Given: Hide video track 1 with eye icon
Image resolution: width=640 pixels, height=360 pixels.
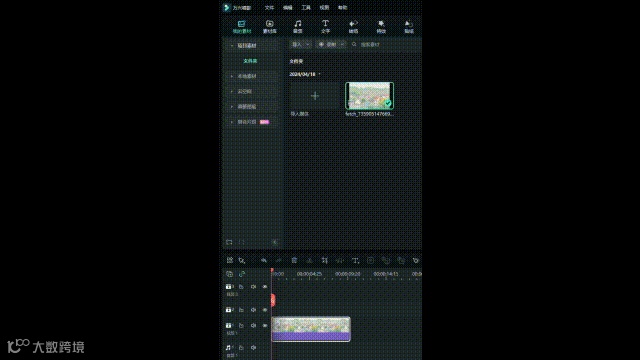Looking at the screenshot, I should [265, 326].
